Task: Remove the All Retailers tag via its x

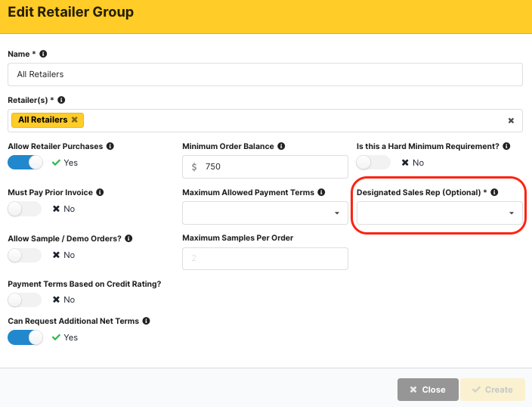Action: click(x=75, y=120)
